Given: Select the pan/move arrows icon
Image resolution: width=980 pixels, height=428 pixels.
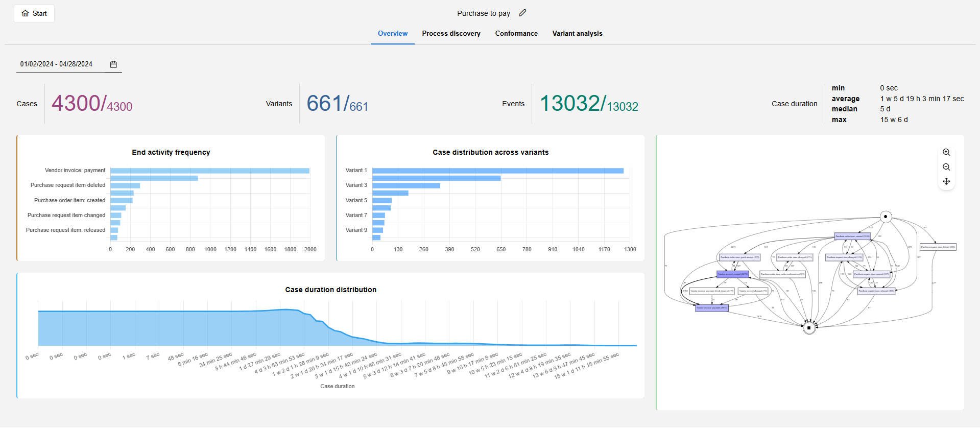Looking at the screenshot, I should [946, 181].
